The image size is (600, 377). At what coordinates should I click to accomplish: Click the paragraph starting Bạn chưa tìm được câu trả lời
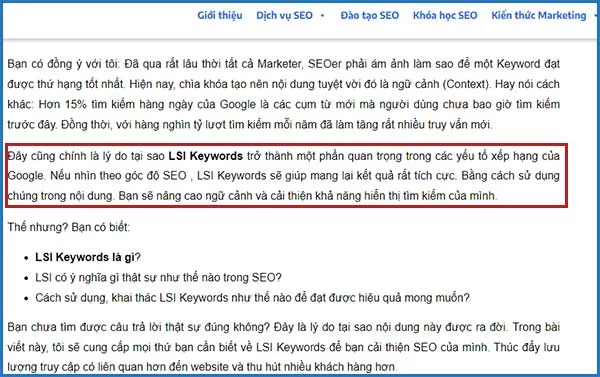click(284, 347)
